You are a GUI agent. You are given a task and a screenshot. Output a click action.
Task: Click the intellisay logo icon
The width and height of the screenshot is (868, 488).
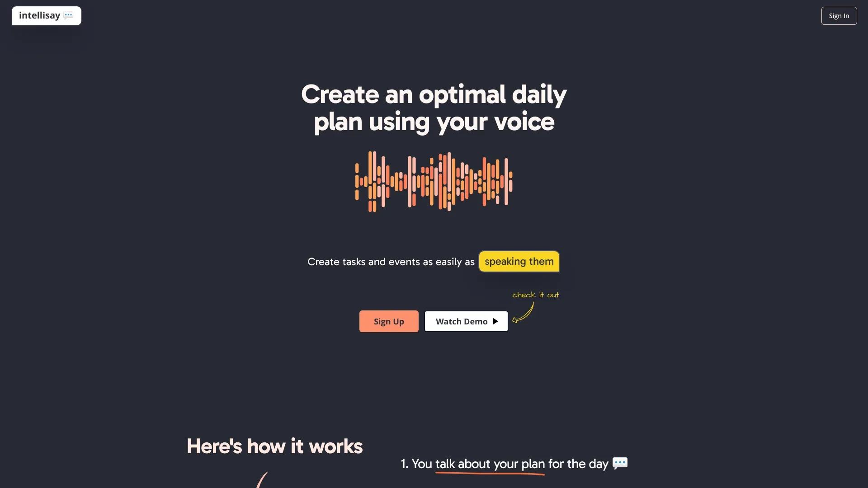point(46,15)
